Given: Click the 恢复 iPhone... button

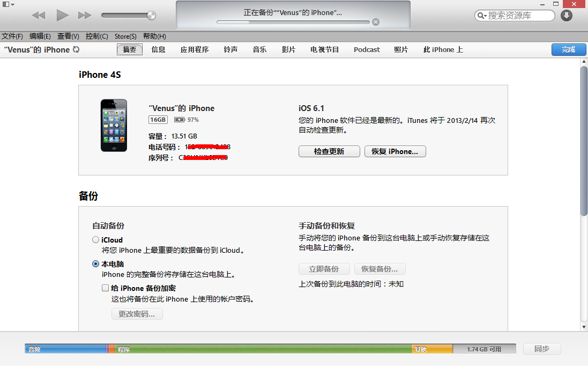Looking at the screenshot, I should coord(395,151).
